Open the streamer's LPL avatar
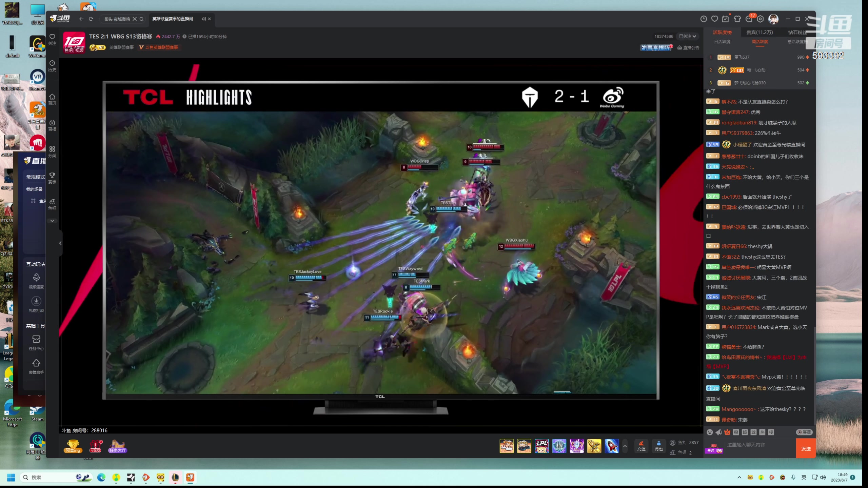The height and width of the screenshot is (488, 868). coord(74,42)
